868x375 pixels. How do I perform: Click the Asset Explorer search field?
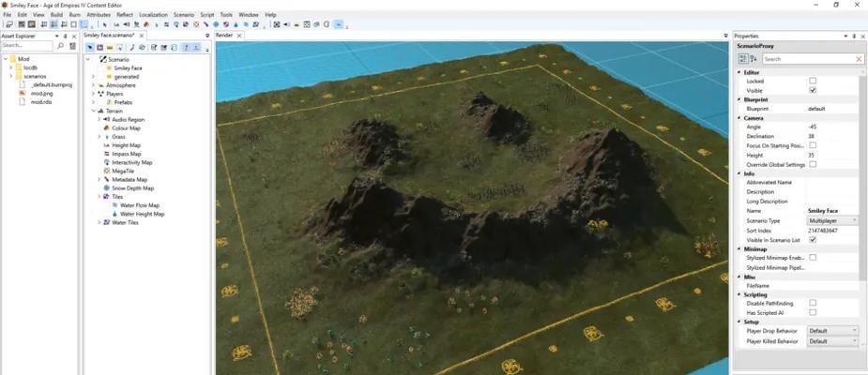click(26, 46)
